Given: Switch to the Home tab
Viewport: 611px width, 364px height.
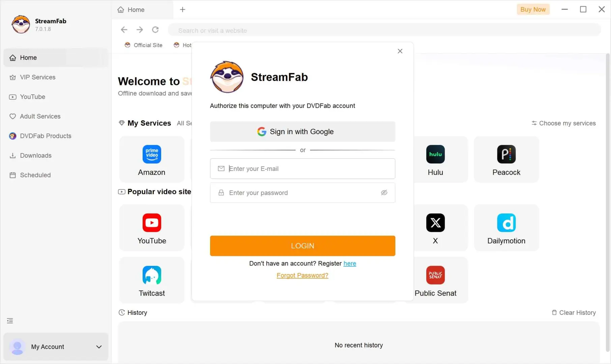Looking at the screenshot, I should tap(143, 10).
